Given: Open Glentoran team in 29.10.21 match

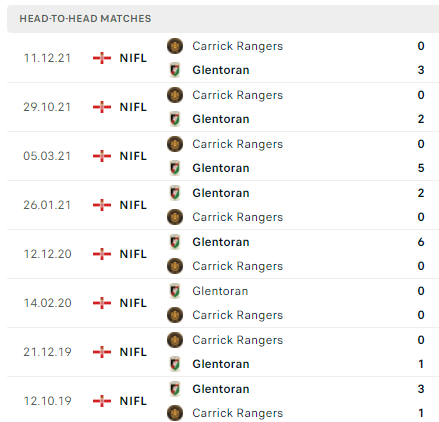Looking at the screenshot, I should point(221,119).
